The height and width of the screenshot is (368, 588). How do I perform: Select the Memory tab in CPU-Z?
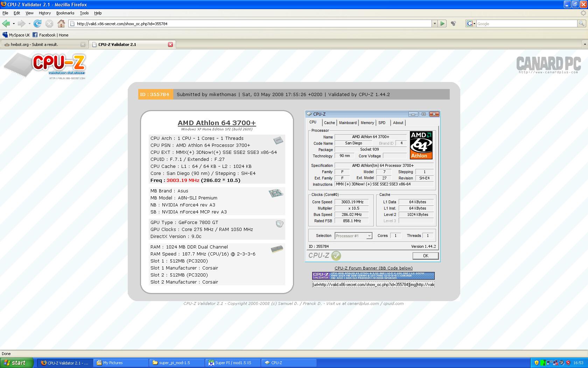coord(367,123)
